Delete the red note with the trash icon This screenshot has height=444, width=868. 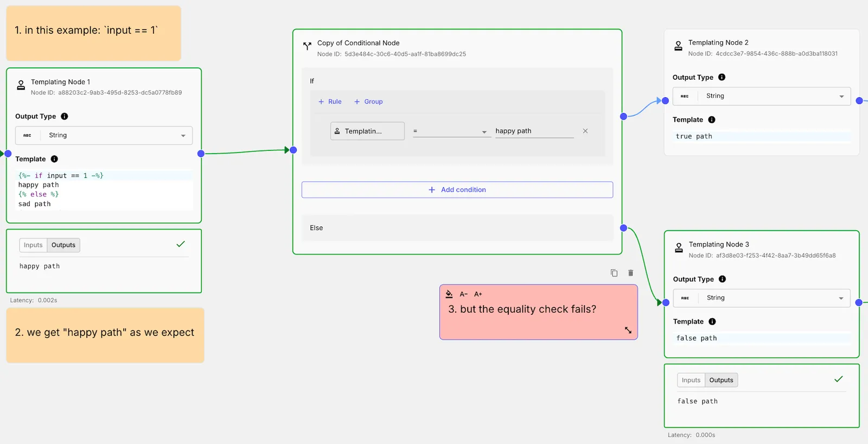click(630, 273)
